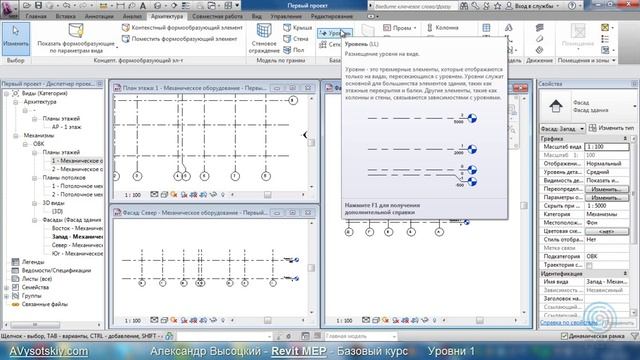Click the Thin Lines icon in quick access toolbar
The height and width of the screenshot is (360, 640).
[186, 6]
